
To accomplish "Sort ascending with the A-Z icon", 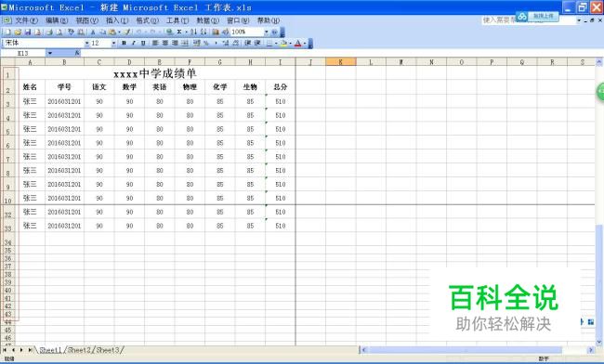I will point(194,32).
